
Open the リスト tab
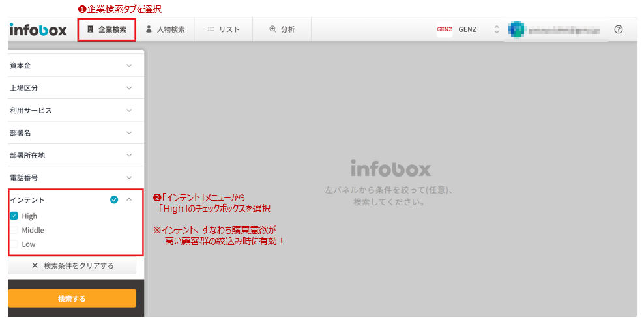pyautogui.click(x=224, y=29)
